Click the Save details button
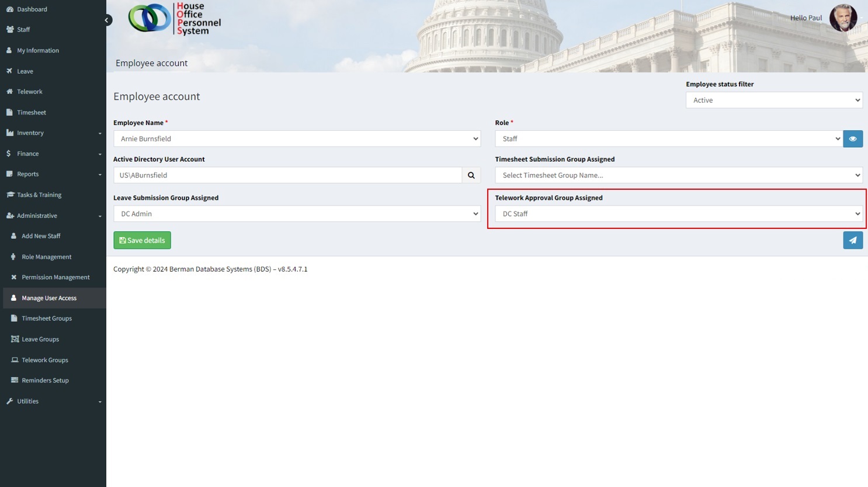 [x=142, y=241]
